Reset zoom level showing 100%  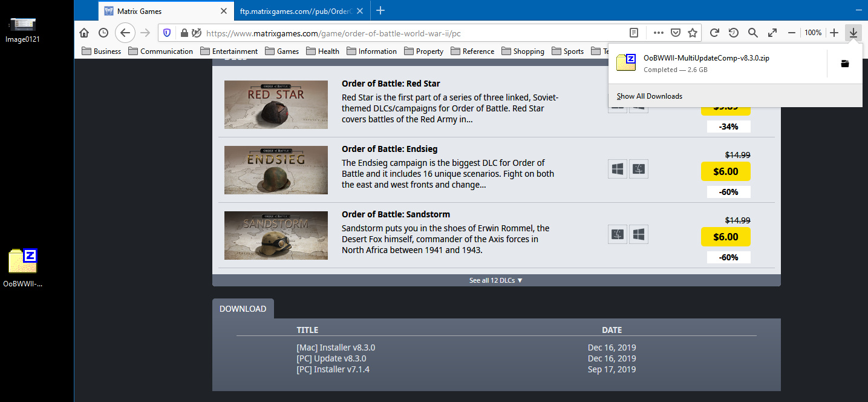[x=813, y=33]
